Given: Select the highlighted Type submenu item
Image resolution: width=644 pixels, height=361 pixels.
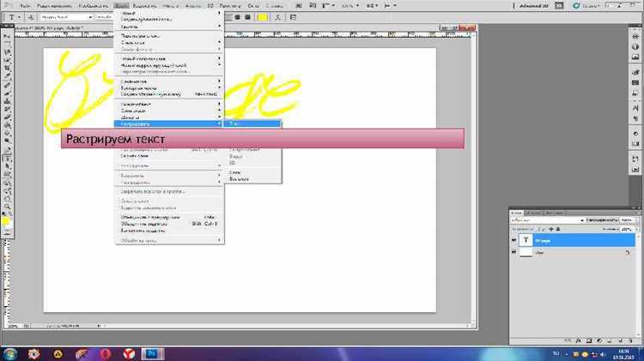Looking at the screenshot, I should coord(252,123).
